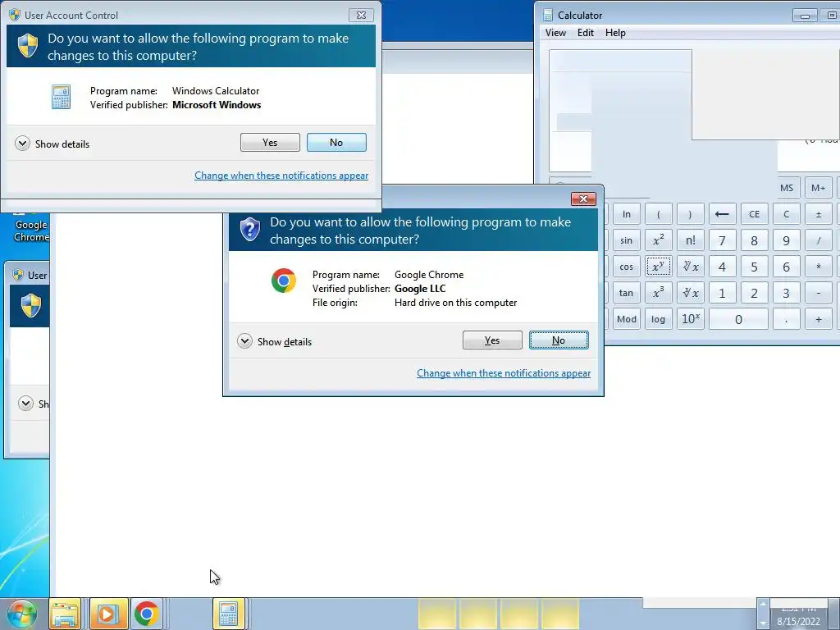This screenshot has height=630, width=840.
Task: Click the n! factorial key
Action: coord(690,240)
